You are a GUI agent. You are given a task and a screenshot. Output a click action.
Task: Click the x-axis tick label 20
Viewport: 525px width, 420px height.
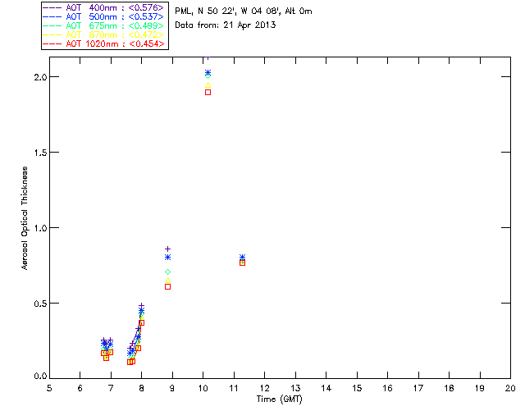(510, 388)
